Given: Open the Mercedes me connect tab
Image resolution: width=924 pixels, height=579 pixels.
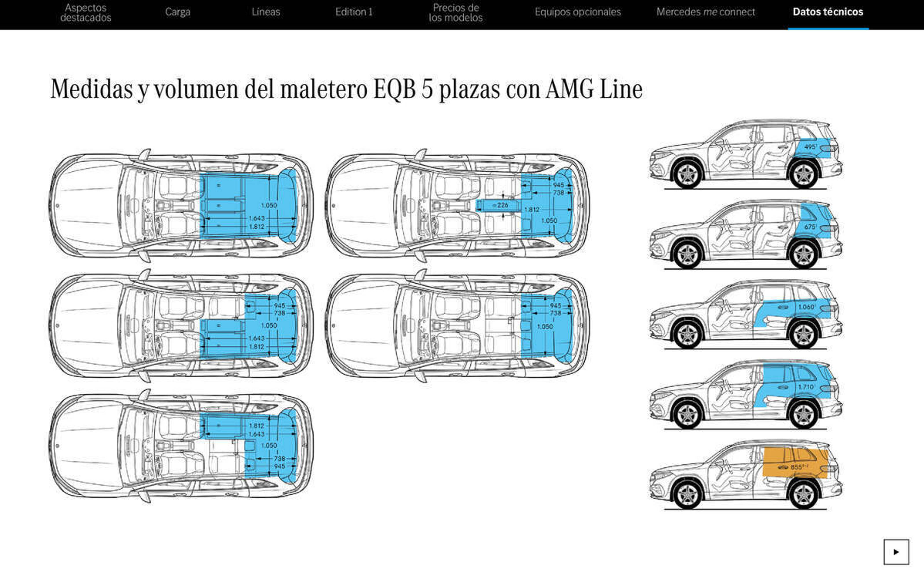Looking at the screenshot, I should click(706, 12).
